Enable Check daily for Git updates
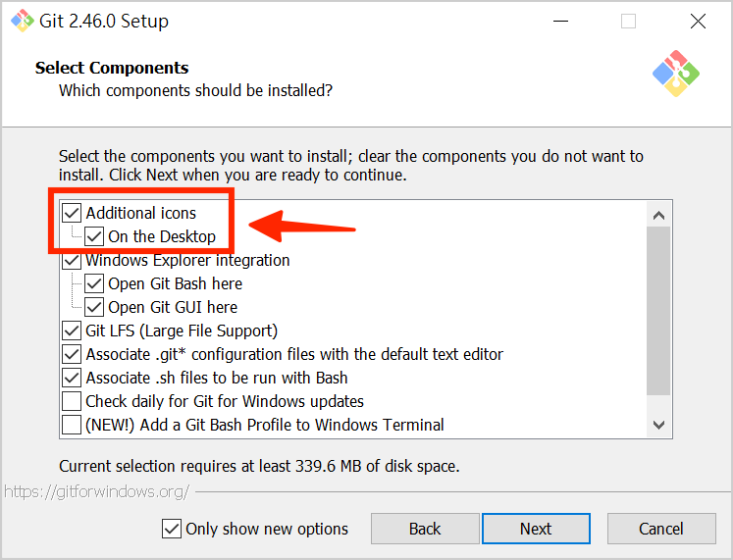This screenshot has width=733, height=560. (x=72, y=401)
